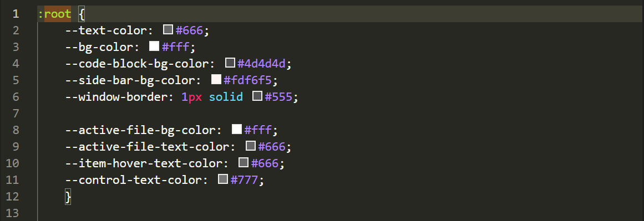Click the opening brace after :root
This screenshot has height=221, width=644.
coord(82,14)
